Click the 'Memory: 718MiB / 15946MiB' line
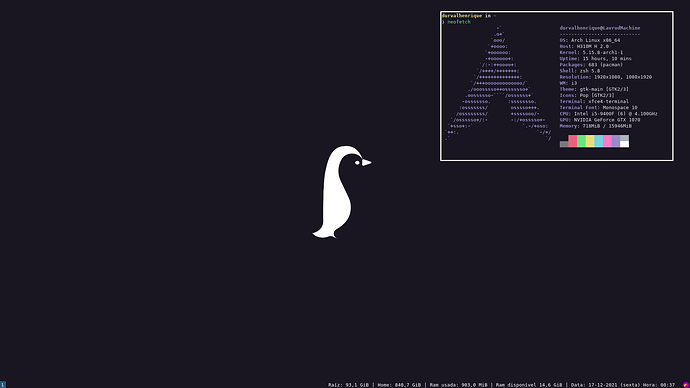The height and width of the screenshot is (388, 690). (x=595, y=126)
